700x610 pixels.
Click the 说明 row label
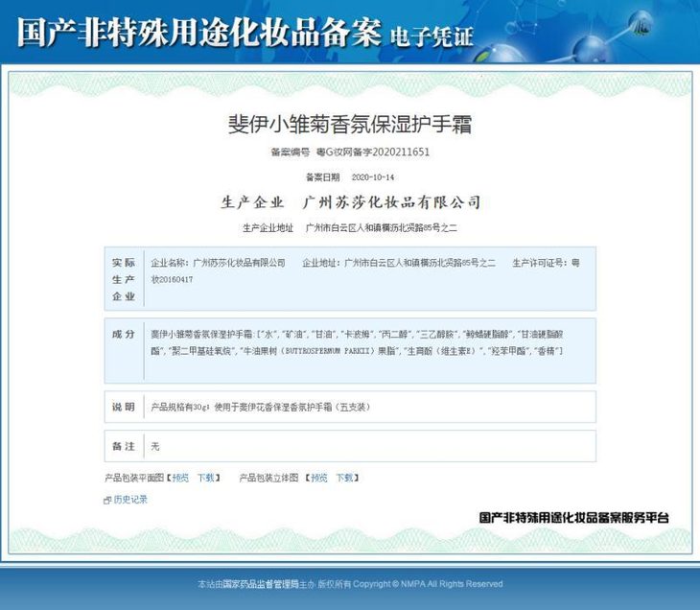124,407
